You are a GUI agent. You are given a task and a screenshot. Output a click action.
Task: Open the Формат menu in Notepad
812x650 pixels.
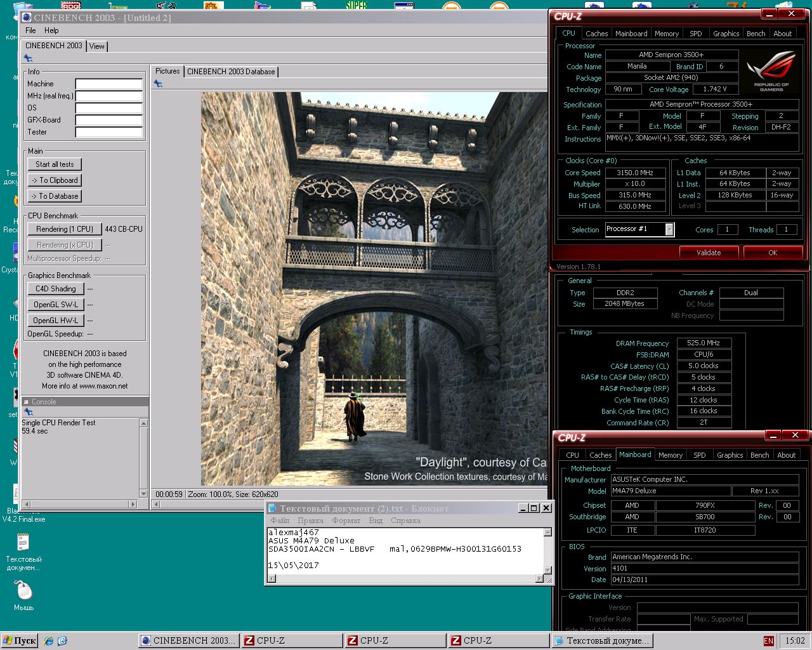tap(346, 521)
